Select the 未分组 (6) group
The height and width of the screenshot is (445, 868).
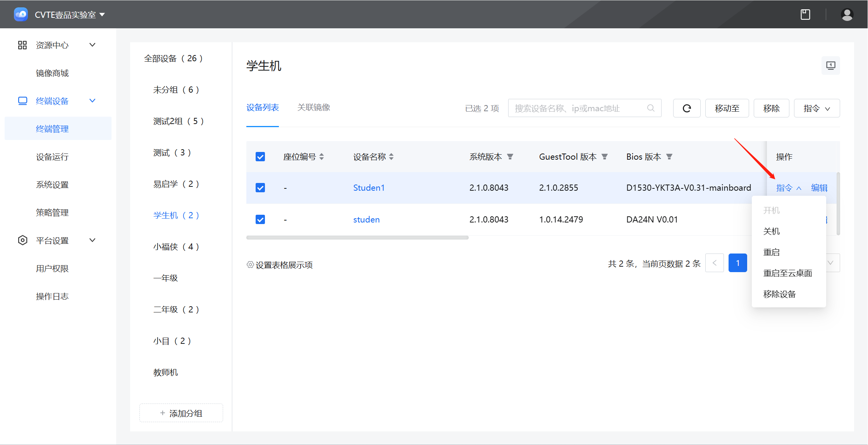(x=176, y=90)
